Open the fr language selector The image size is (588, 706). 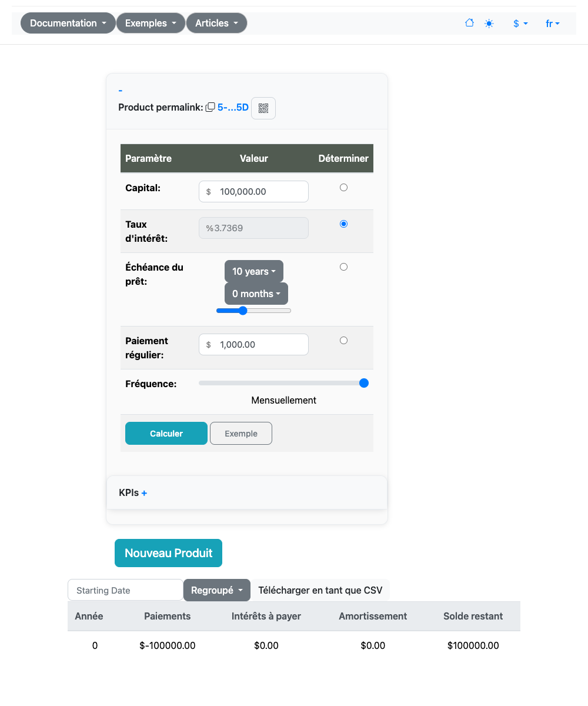(553, 24)
